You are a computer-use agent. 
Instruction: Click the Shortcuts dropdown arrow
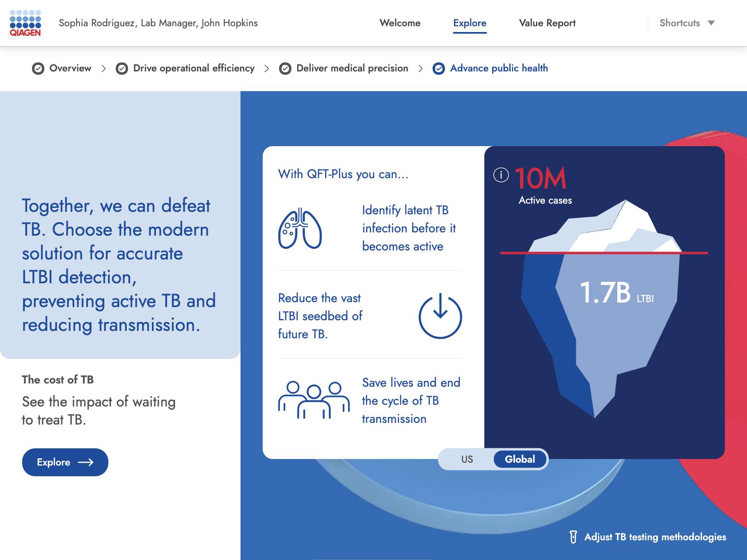[x=711, y=23]
